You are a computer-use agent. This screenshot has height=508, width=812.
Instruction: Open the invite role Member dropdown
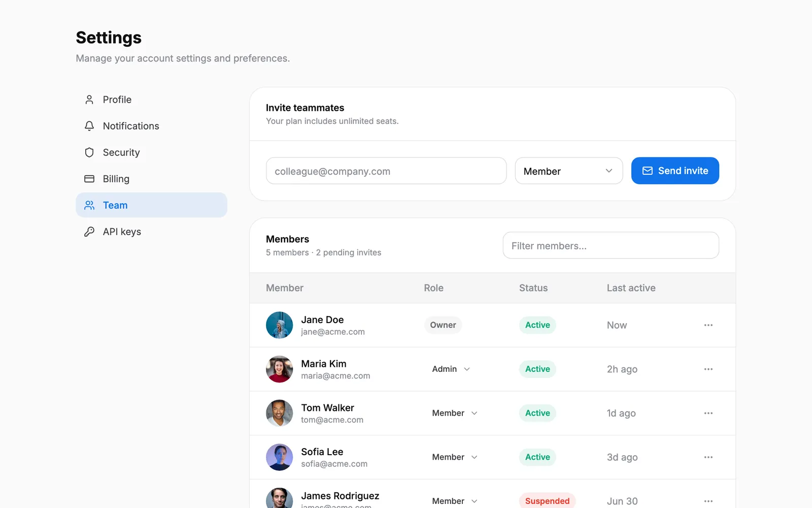[x=569, y=171]
